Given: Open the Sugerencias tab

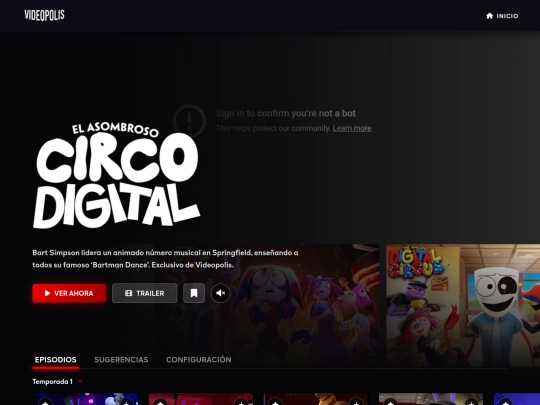Looking at the screenshot, I should [x=121, y=360].
